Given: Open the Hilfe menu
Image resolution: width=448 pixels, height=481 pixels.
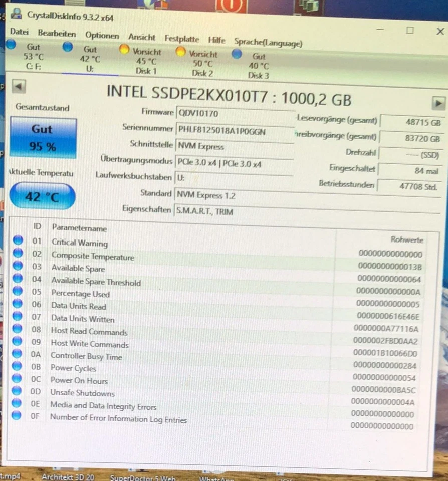Looking at the screenshot, I should coord(216,39).
